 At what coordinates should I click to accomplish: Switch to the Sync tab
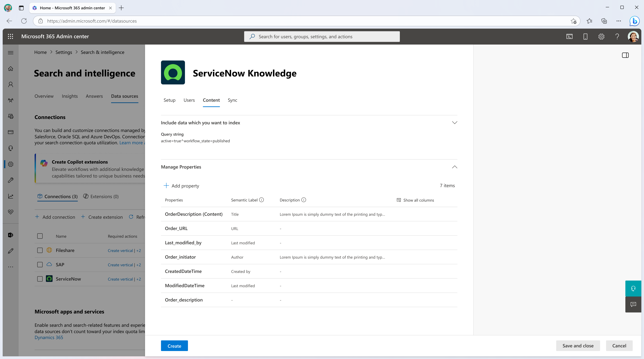(x=232, y=100)
